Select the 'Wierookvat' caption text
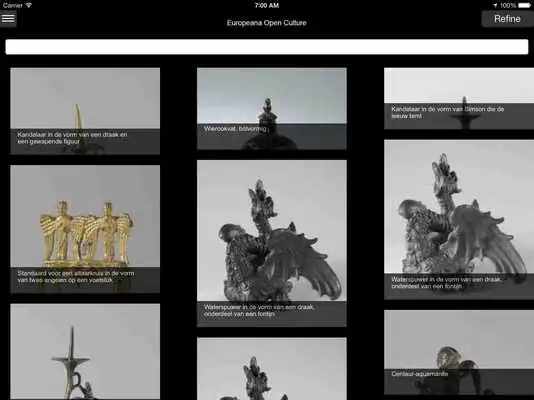Viewport: 534px width, 400px height. (x=235, y=129)
